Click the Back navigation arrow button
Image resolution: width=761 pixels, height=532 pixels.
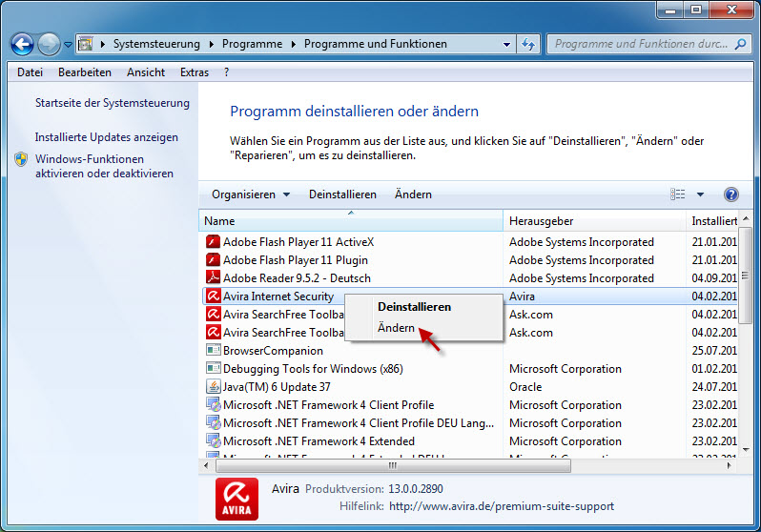(22, 44)
